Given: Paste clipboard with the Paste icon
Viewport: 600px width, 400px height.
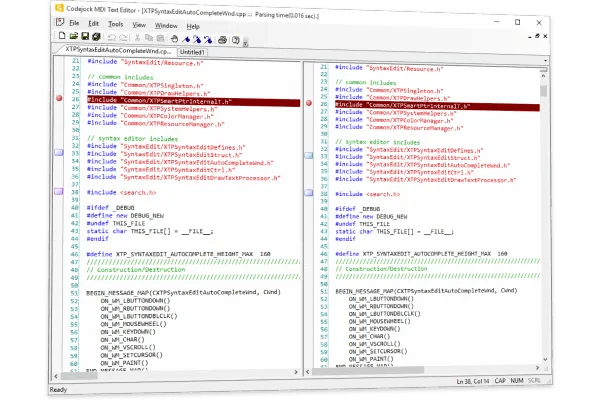Looking at the screenshot, I should pos(161,38).
